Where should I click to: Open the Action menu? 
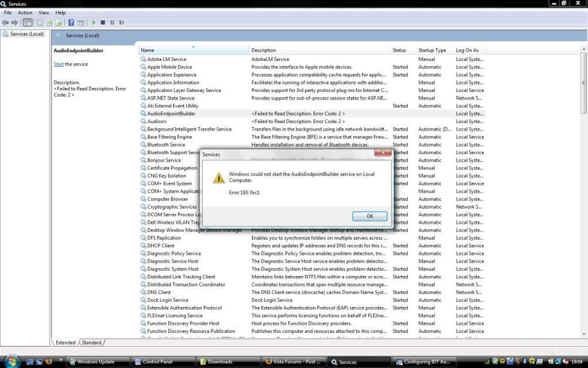click(25, 13)
